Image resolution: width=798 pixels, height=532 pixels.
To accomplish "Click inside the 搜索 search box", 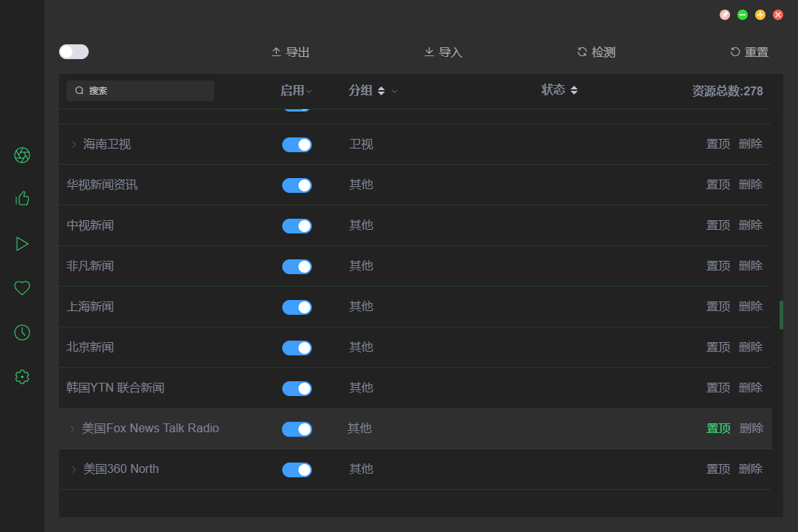I will pos(140,90).
